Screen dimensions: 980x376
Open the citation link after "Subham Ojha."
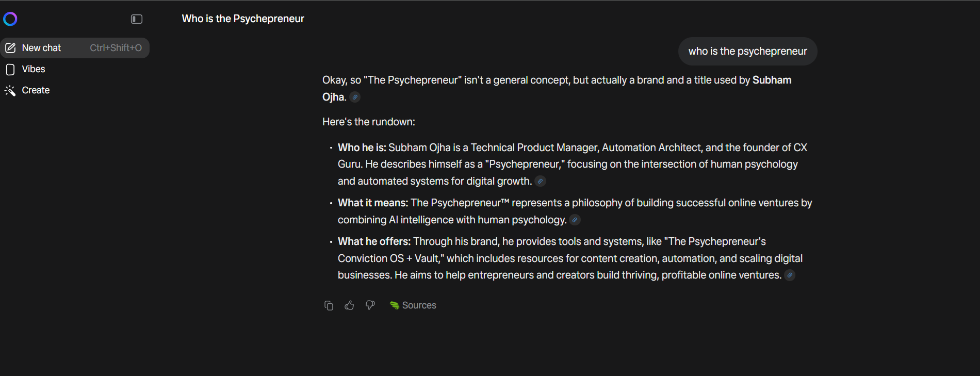(x=355, y=97)
